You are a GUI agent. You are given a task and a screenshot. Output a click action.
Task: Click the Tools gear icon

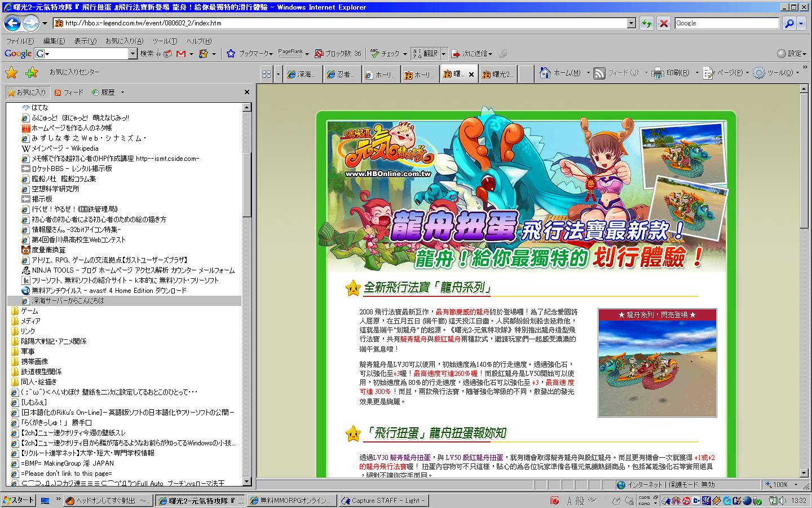tap(759, 73)
